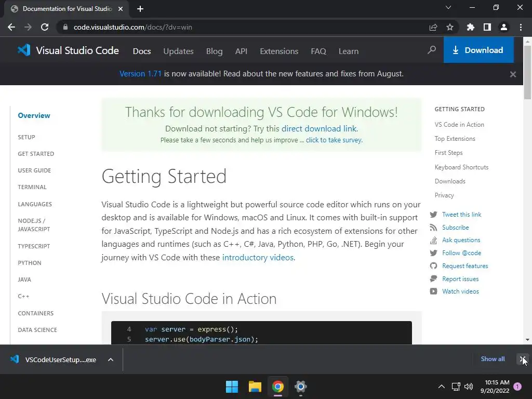532x399 pixels.
Task: Open the API nav item
Action: [241, 51]
